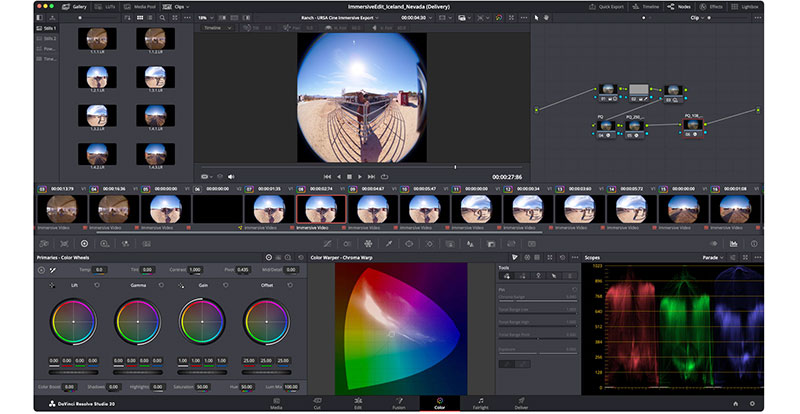Screen dimensions: 800x414
Task: Open the Sizing palette
Action: (x=511, y=244)
